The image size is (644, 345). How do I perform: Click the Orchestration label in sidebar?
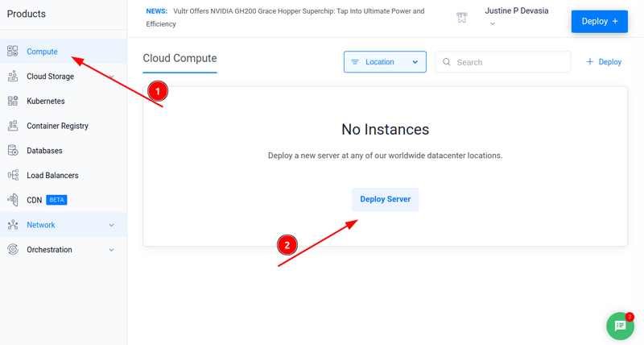(49, 250)
